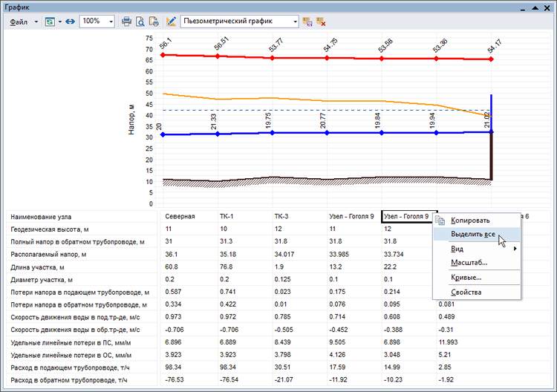Expand the refresh button dropdown arrow
This screenshot has height=392, width=557.
(59, 22)
